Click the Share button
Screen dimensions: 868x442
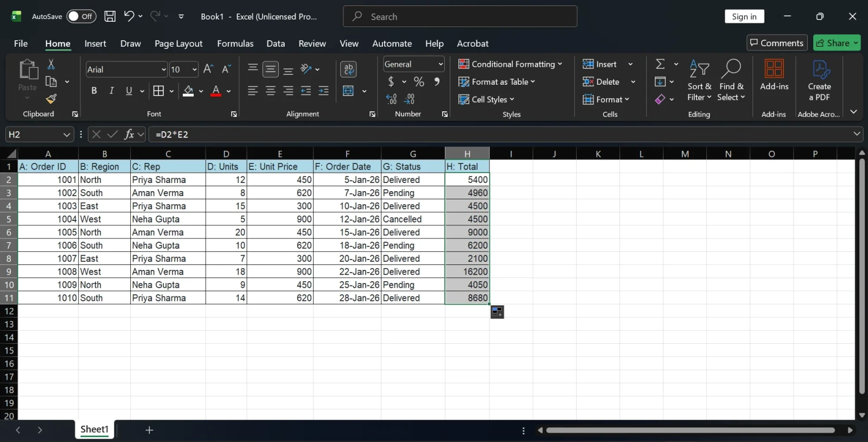point(837,43)
